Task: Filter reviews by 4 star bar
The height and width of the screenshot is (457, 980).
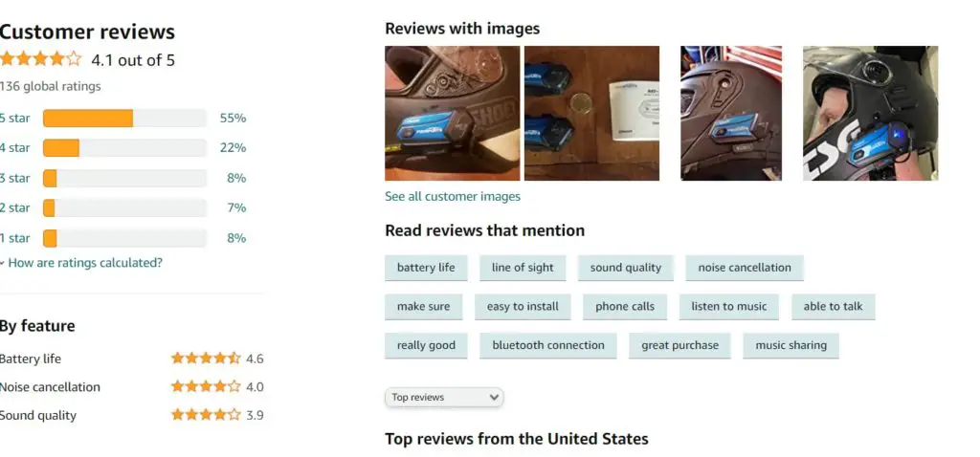Action: [x=124, y=148]
